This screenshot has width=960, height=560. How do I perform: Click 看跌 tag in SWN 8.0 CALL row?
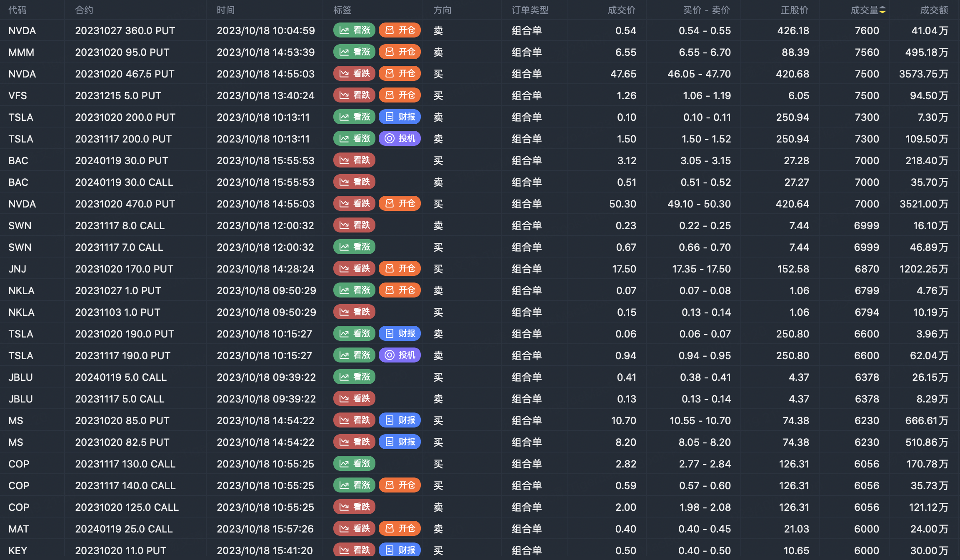[x=355, y=225]
